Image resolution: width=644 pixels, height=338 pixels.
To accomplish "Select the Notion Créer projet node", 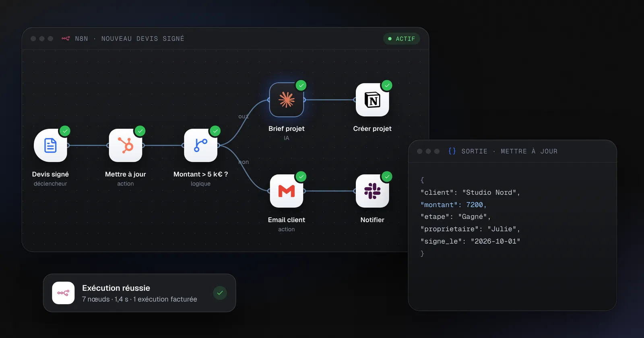I will (372, 100).
